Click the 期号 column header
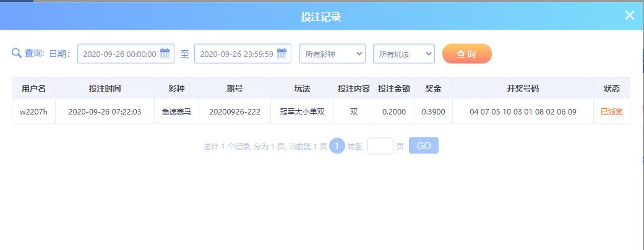 [x=234, y=88]
